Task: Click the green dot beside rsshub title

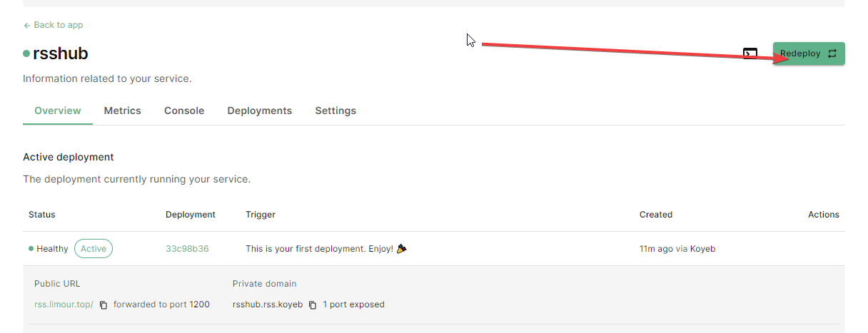Action: click(x=26, y=53)
